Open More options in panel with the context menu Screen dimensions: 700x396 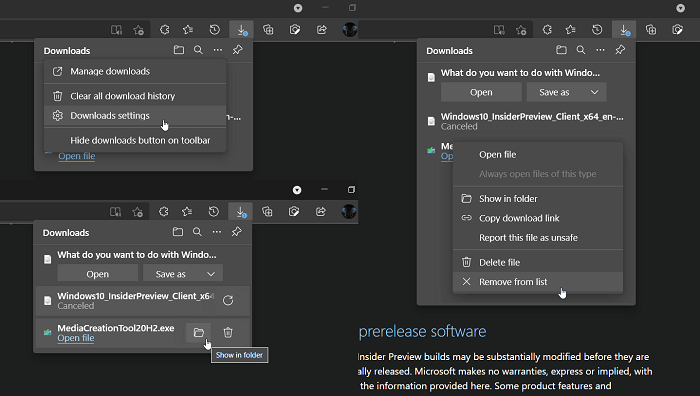(600, 50)
